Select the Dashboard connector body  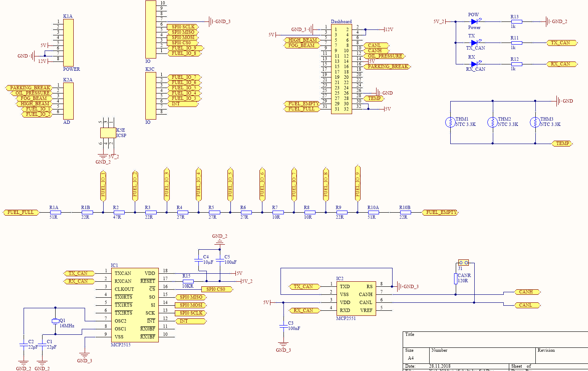341,69
